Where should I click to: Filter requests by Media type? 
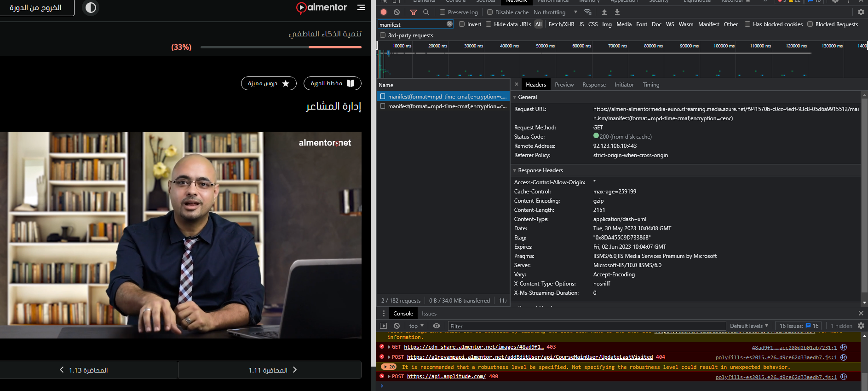624,24
